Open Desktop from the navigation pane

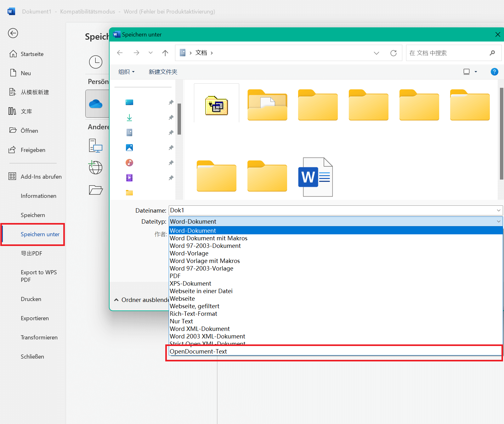point(129,102)
